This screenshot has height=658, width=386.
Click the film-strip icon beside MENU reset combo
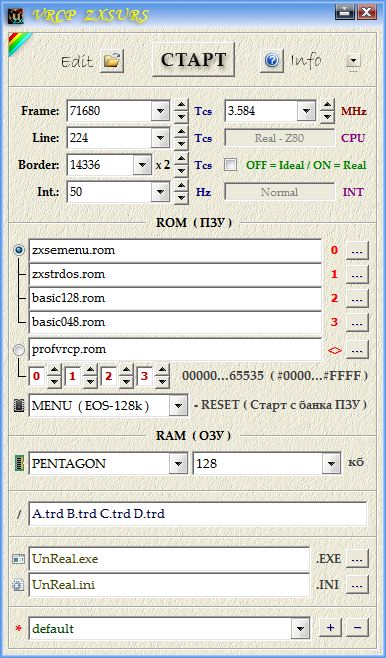[18, 406]
